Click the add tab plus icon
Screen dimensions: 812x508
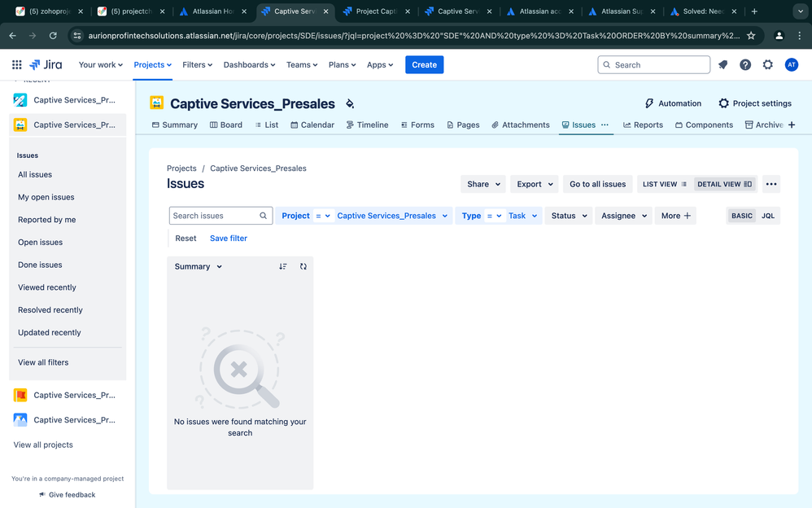click(x=792, y=125)
